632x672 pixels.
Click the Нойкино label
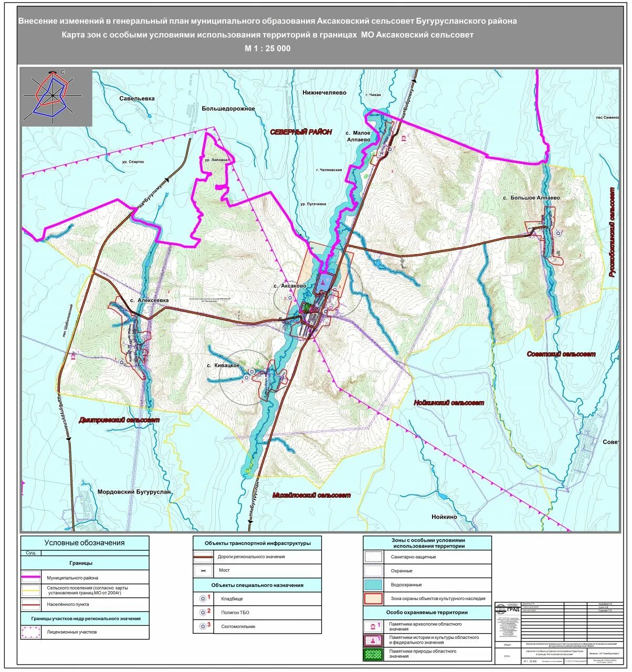click(444, 517)
